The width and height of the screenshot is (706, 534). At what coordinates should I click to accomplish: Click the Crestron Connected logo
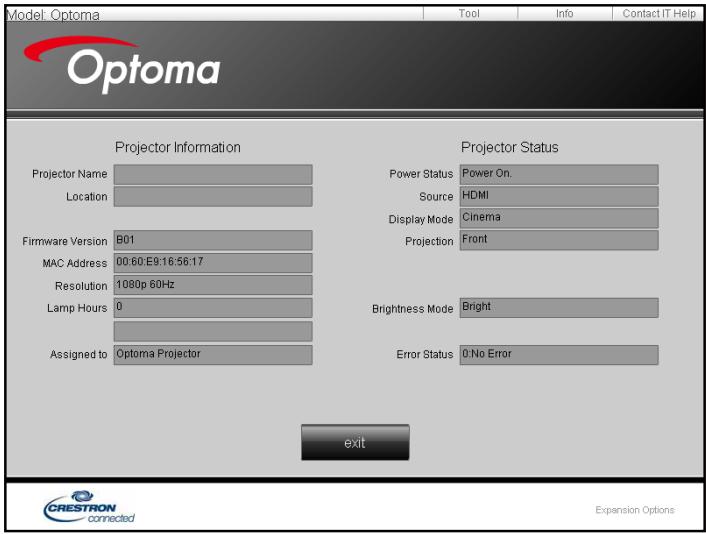[89, 507]
